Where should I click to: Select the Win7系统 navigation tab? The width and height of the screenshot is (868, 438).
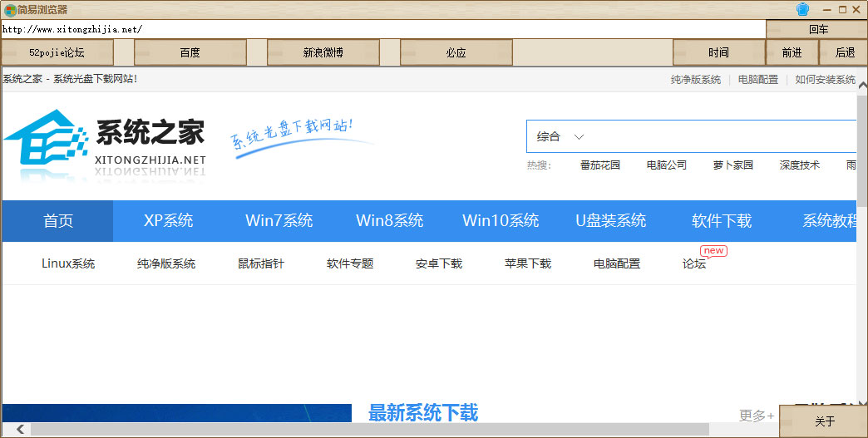[x=279, y=221]
